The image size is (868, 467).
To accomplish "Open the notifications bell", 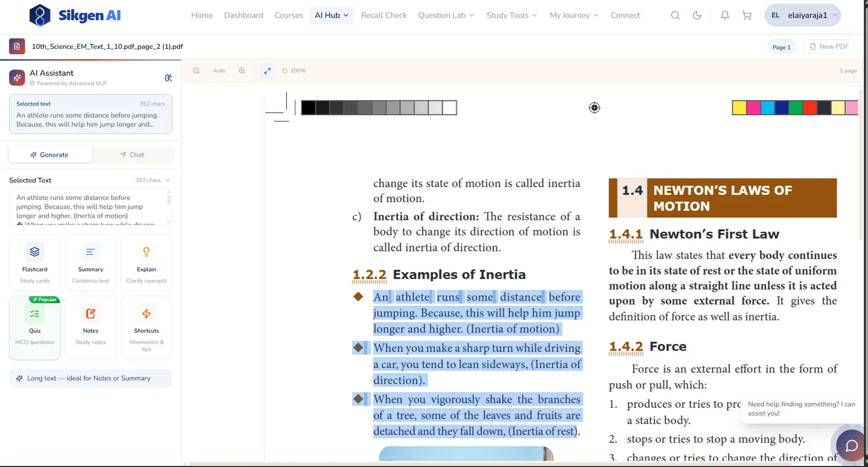I will tap(725, 16).
